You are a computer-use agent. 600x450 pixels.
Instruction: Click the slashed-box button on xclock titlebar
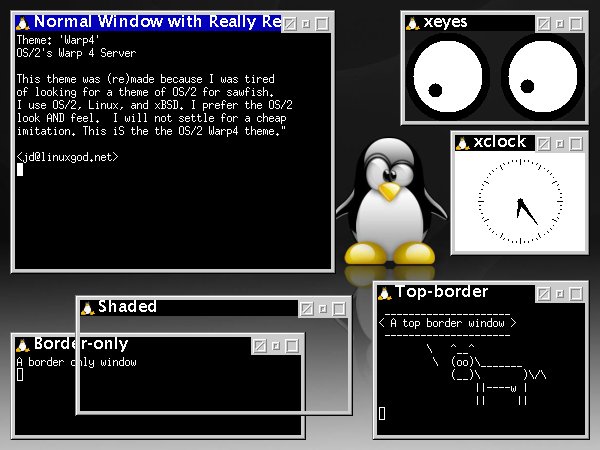(544, 144)
